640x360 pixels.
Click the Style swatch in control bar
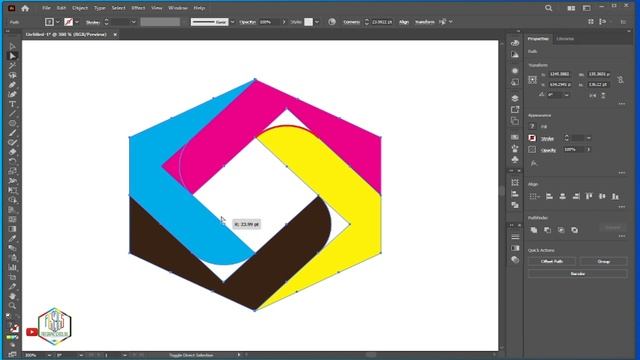tap(309, 22)
